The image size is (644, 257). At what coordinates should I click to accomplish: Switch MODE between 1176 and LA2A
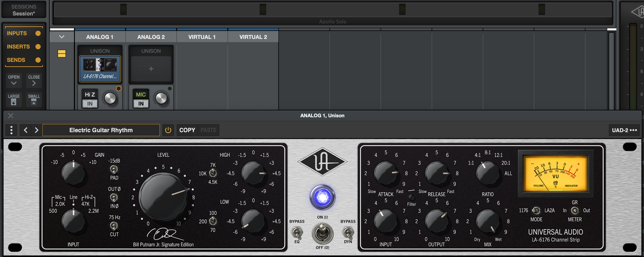(536, 211)
